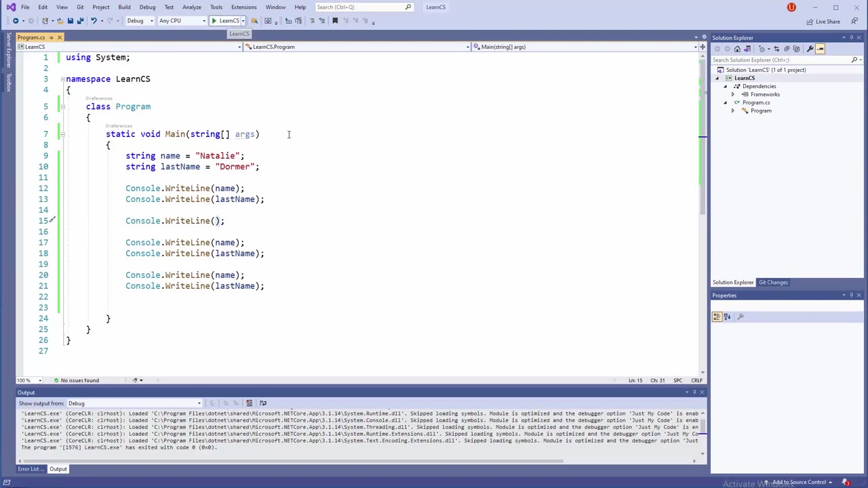The image size is (868, 488).
Task: Expand Frameworks node in Solution Explorer
Action: pyautogui.click(x=732, y=94)
